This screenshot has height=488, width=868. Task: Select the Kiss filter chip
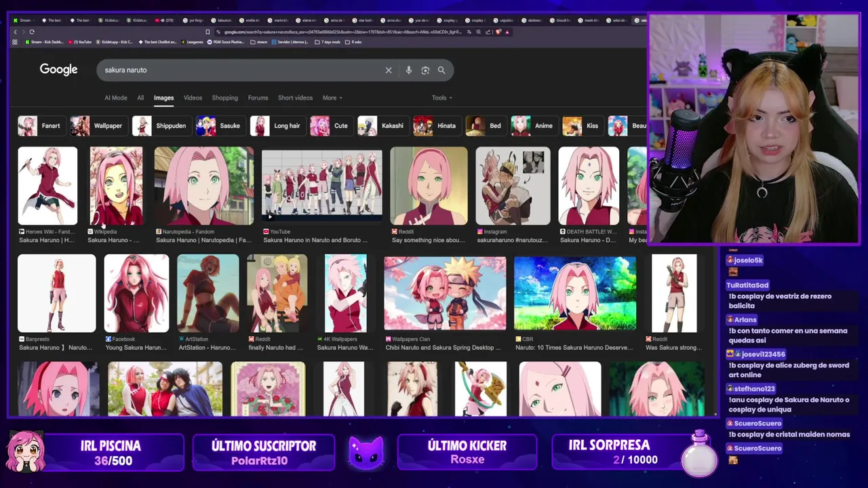583,125
